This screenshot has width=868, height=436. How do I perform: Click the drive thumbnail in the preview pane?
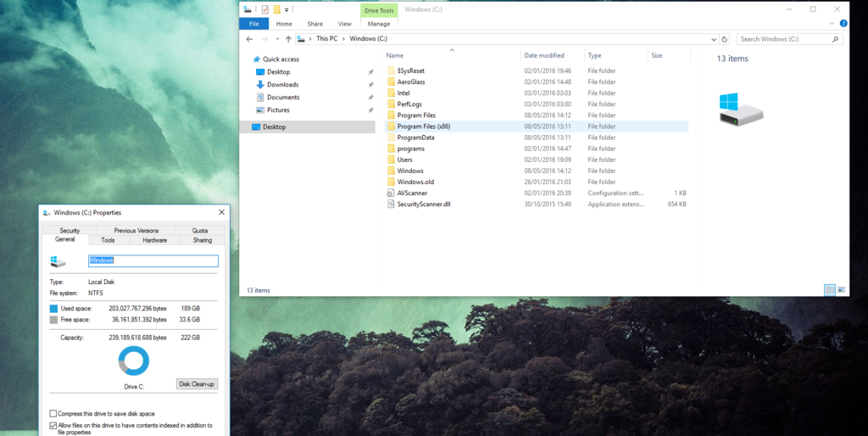[740, 109]
